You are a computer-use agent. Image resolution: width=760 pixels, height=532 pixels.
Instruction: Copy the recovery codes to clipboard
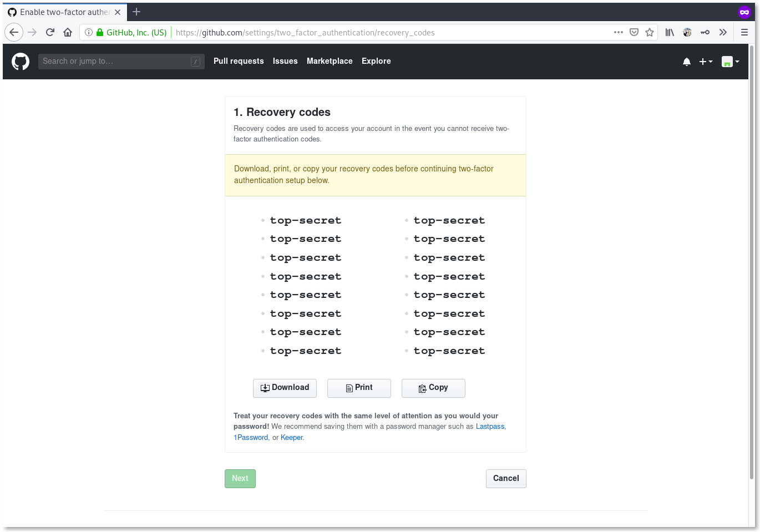click(433, 388)
